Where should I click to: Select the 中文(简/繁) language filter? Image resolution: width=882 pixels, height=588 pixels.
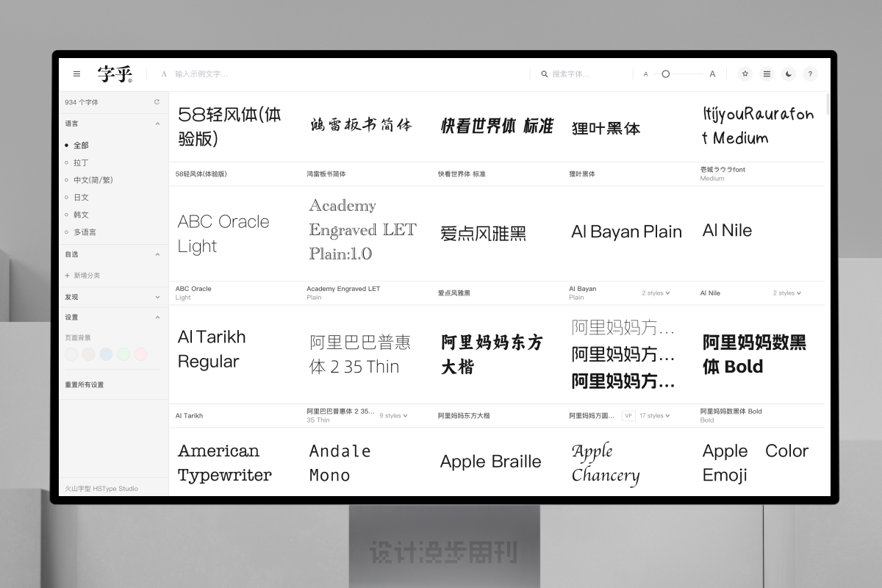pos(93,180)
